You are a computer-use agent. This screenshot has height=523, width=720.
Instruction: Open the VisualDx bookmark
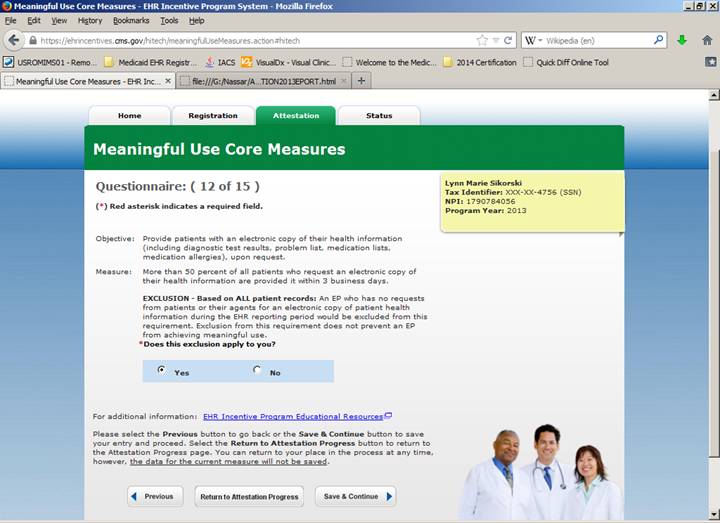tap(289, 62)
